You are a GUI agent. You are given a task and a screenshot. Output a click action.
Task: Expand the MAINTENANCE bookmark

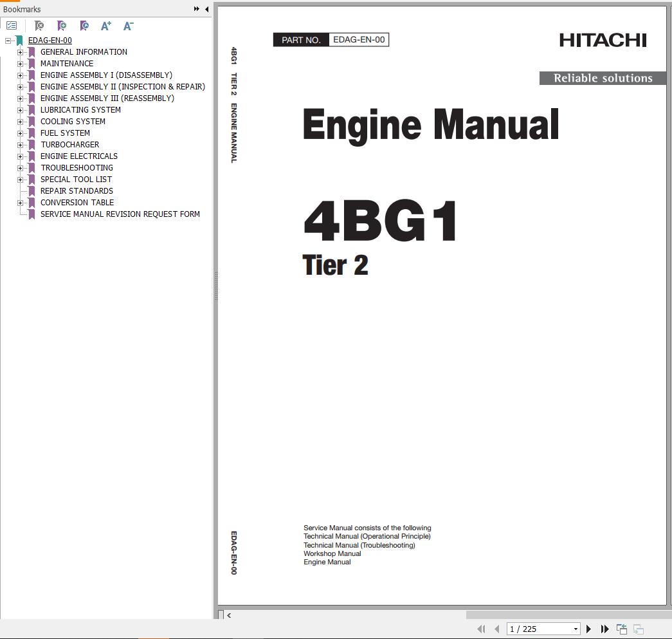20,64
